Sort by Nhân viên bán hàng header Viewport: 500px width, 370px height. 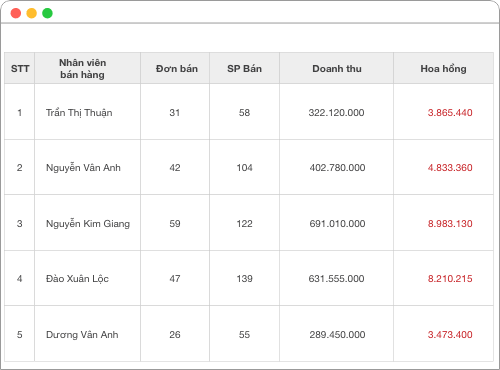point(82,68)
